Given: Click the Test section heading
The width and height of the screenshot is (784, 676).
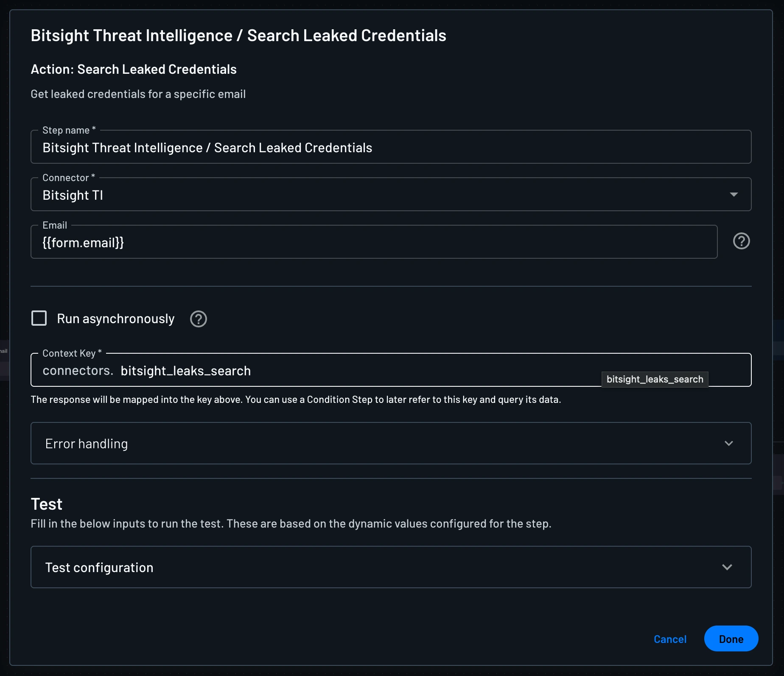Looking at the screenshot, I should 47,504.
